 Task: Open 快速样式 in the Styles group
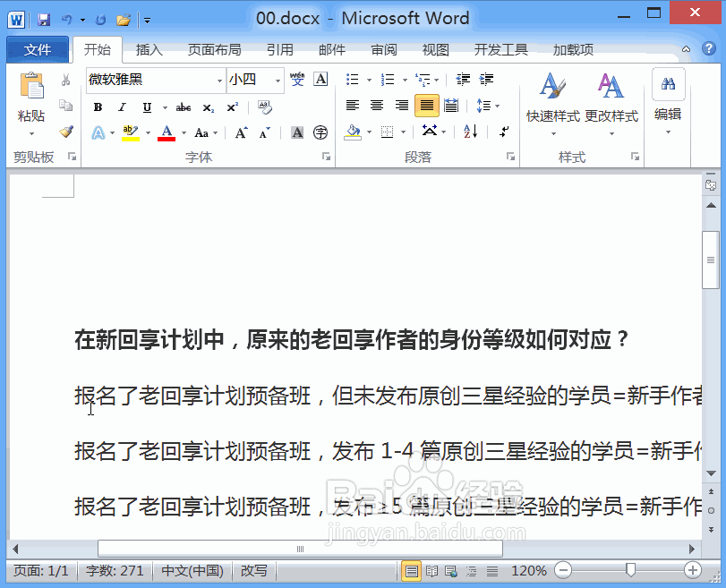pos(552,98)
